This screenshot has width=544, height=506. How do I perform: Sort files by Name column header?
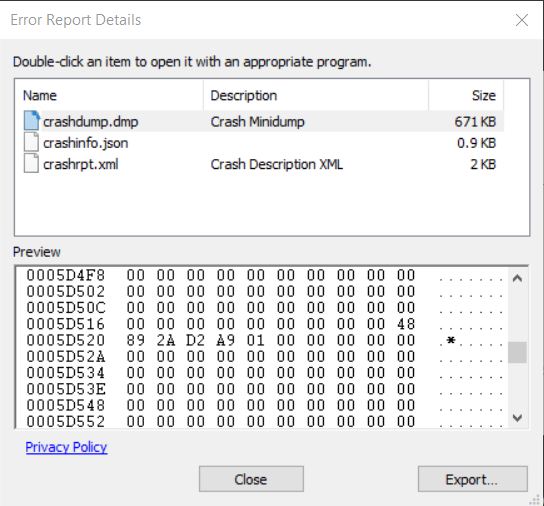(x=109, y=95)
